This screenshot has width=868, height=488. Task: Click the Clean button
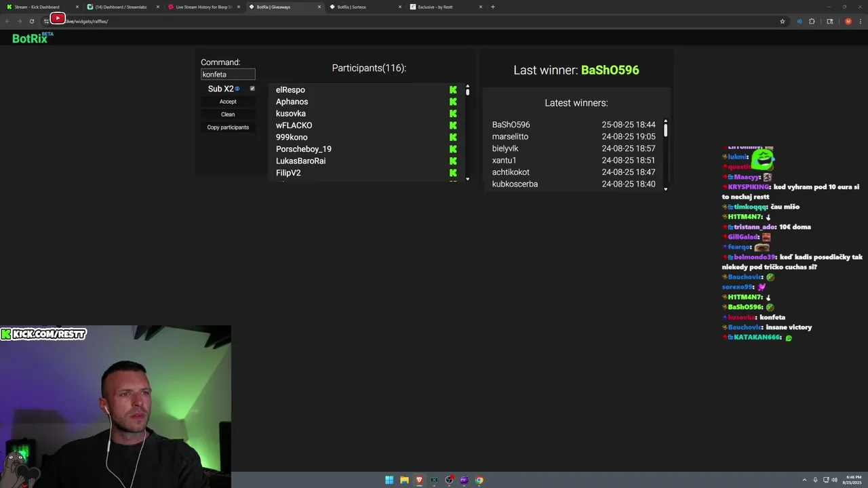(228, 115)
